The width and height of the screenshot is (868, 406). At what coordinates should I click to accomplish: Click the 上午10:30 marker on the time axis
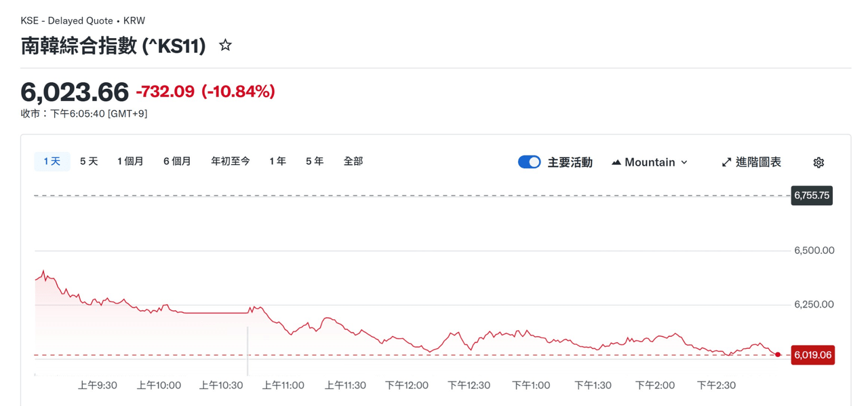tap(221, 385)
